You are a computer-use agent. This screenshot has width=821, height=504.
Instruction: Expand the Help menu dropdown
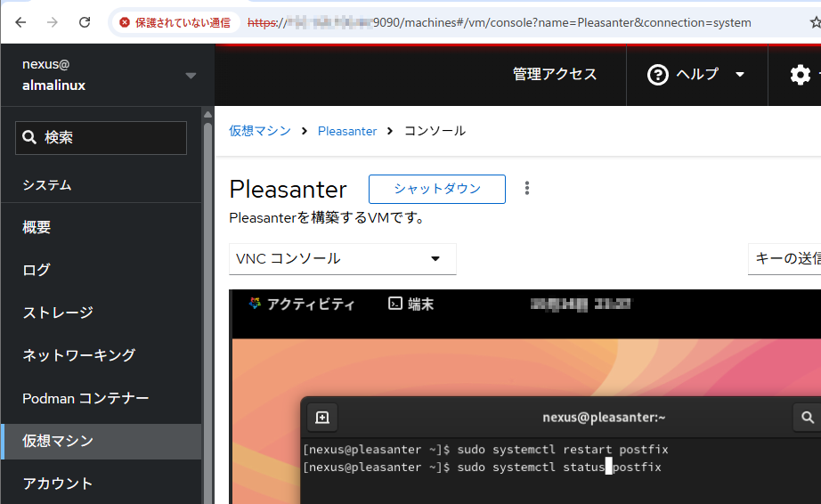coord(738,75)
